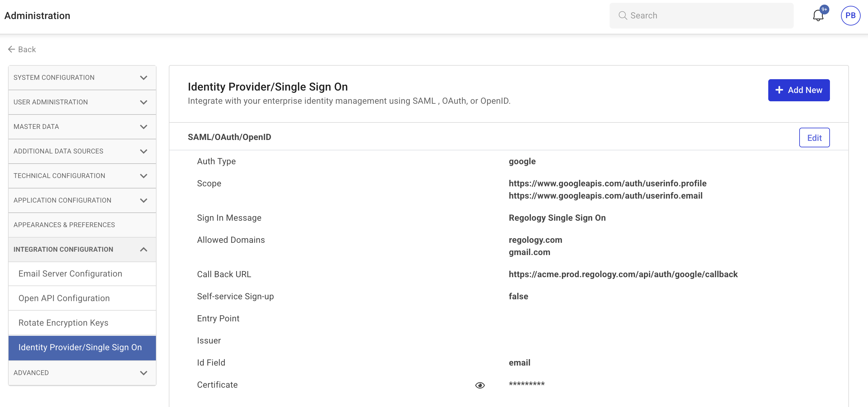868x407 pixels.
Task: Open Email Server Configuration
Action: pyautogui.click(x=70, y=274)
